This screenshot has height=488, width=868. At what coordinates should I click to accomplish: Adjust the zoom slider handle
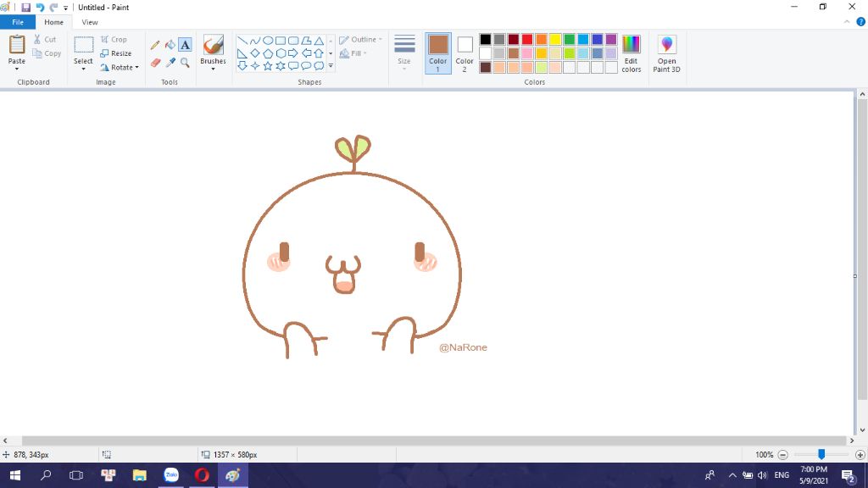click(x=821, y=454)
